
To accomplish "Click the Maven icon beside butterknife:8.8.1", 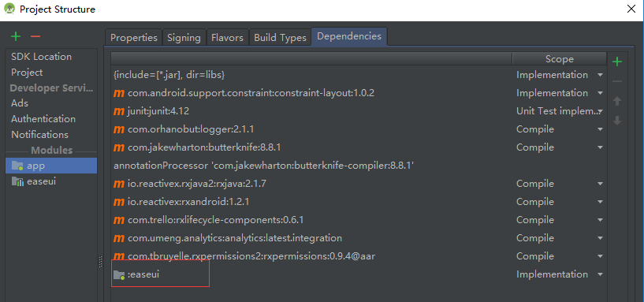I will 119,147.
